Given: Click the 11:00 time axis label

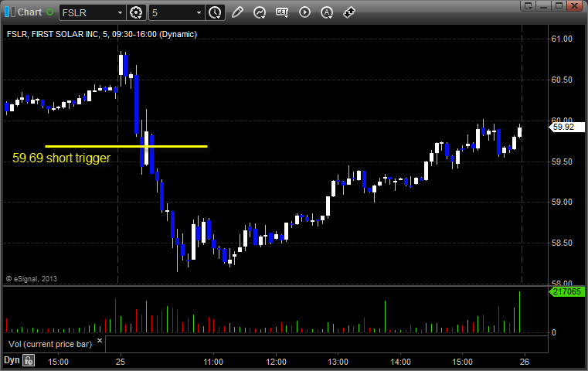Looking at the screenshot, I should (213, 362).
